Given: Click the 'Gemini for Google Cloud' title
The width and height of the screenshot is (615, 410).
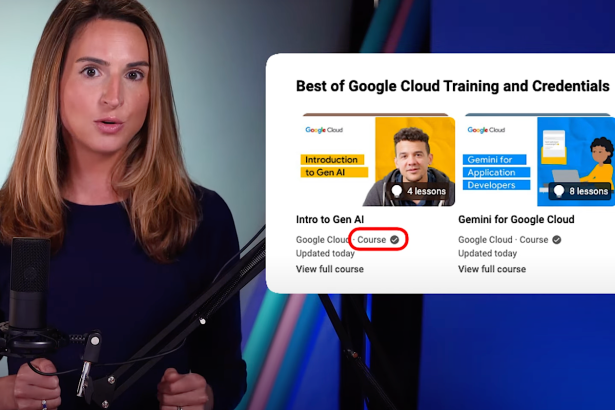Looking at the screenshot, I should 516,219.
